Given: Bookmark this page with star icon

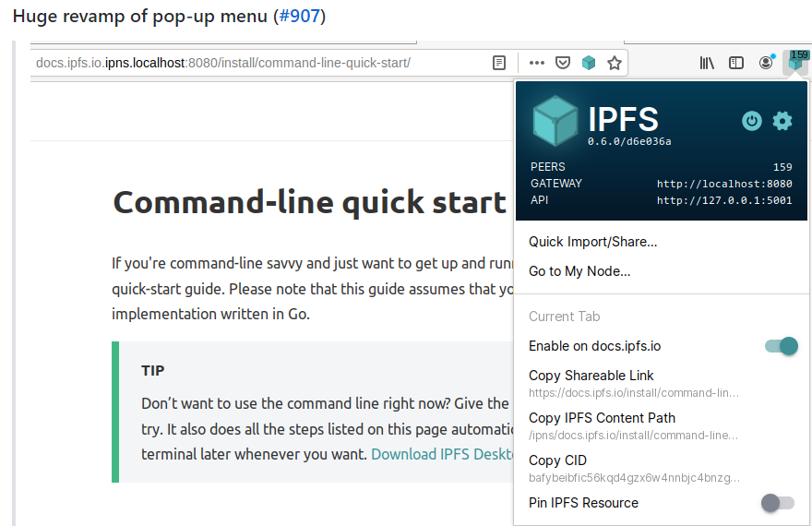Looking at the screenshot, I should (x=615, y=63).
